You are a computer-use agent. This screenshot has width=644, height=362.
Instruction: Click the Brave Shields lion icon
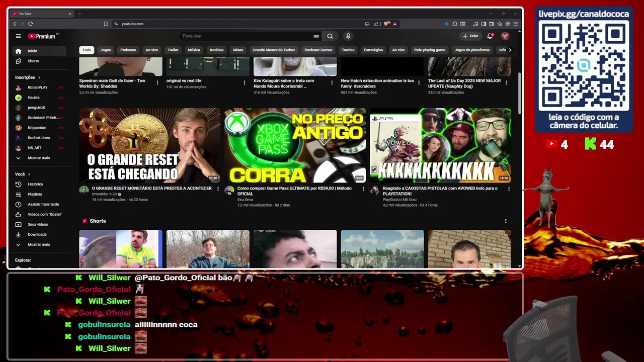click(386, 24)
